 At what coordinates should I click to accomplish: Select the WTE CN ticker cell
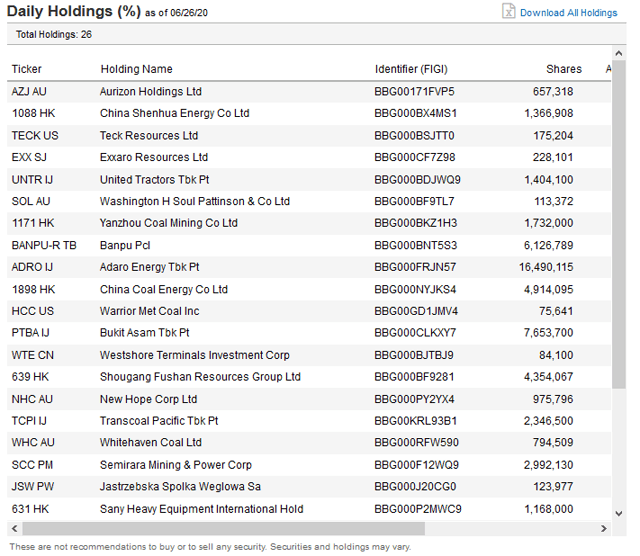32,355
